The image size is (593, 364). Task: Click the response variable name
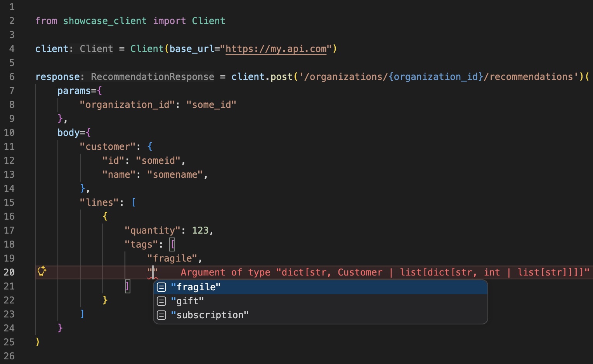pos(57,77)
